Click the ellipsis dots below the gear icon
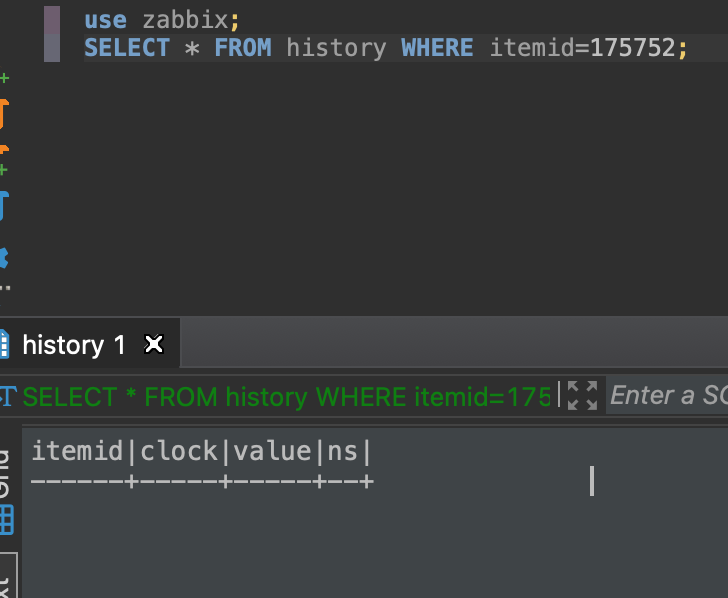This screenshot has width=728, height=598. [x=5, y=288]
